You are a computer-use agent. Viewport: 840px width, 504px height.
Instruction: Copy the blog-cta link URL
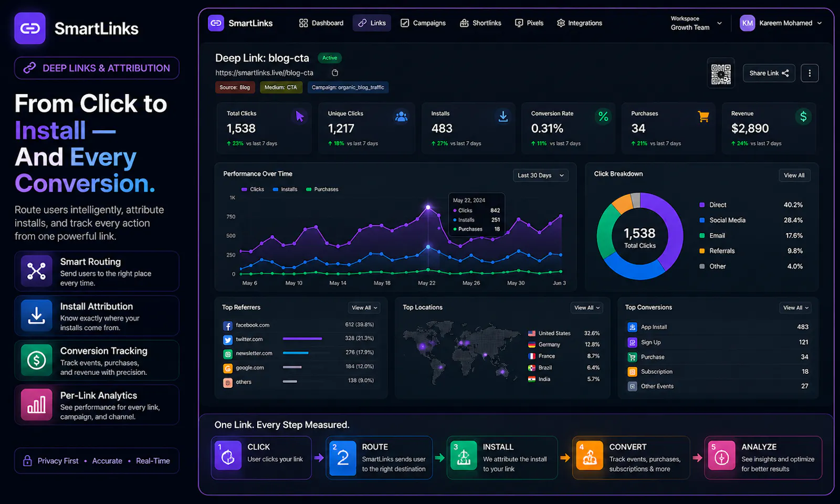coord(335,73)
